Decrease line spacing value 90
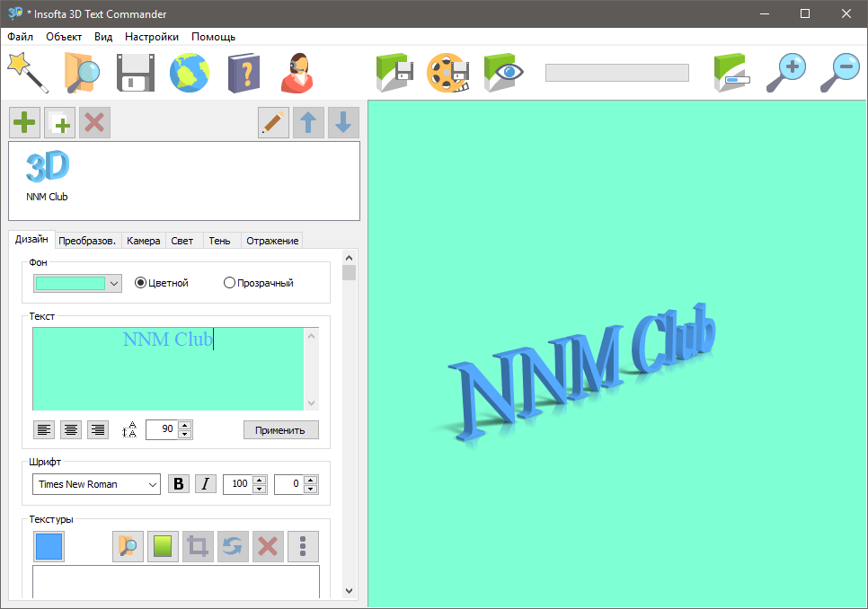The image size is (868, 609). tap(185, 434)
